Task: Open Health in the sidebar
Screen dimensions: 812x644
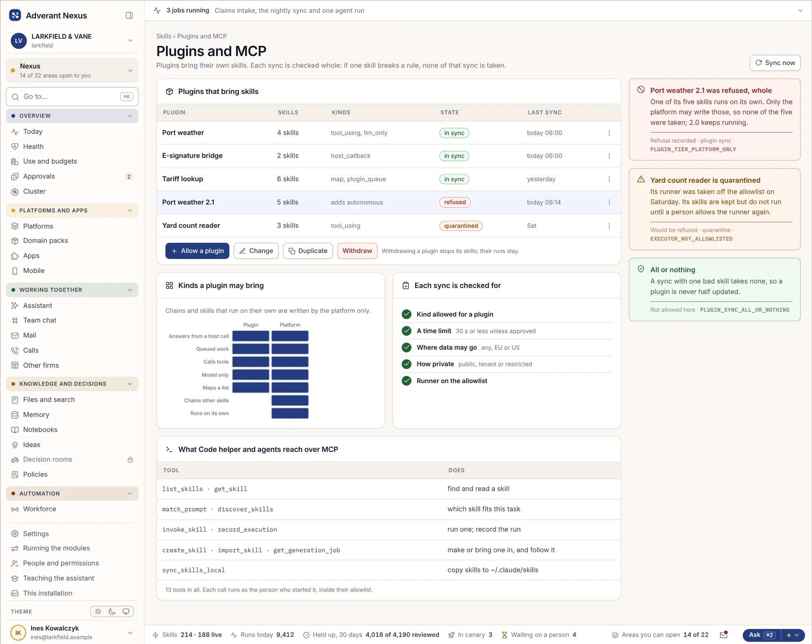Action: 72,147
